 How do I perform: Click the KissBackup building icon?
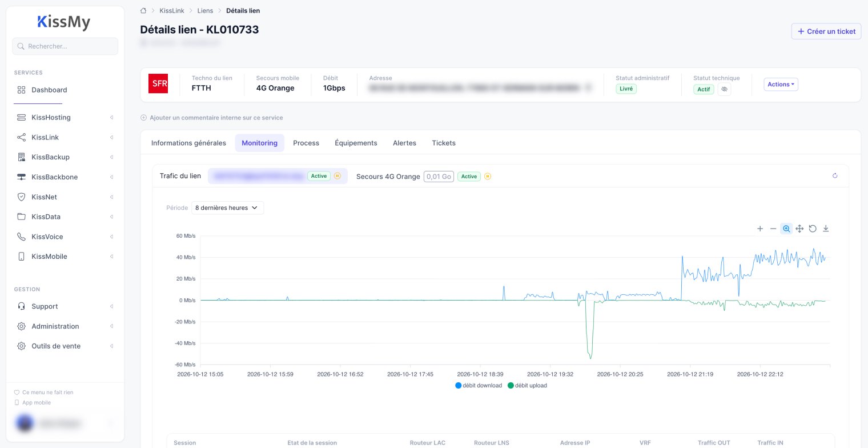(x=21, y=157)
